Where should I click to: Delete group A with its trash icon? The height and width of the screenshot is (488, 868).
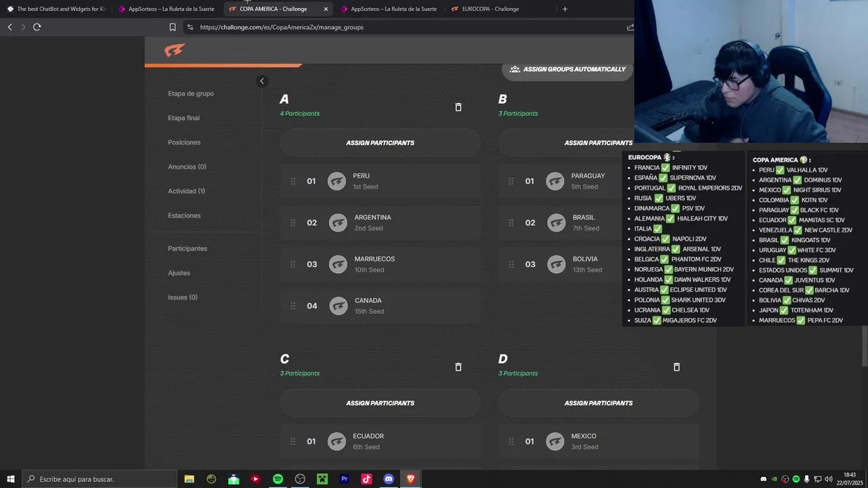[458, 107]
